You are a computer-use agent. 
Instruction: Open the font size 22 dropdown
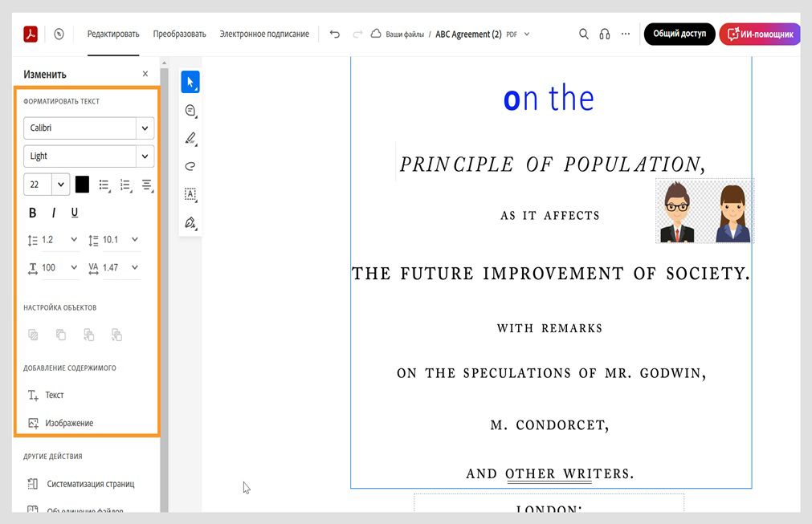59,184
